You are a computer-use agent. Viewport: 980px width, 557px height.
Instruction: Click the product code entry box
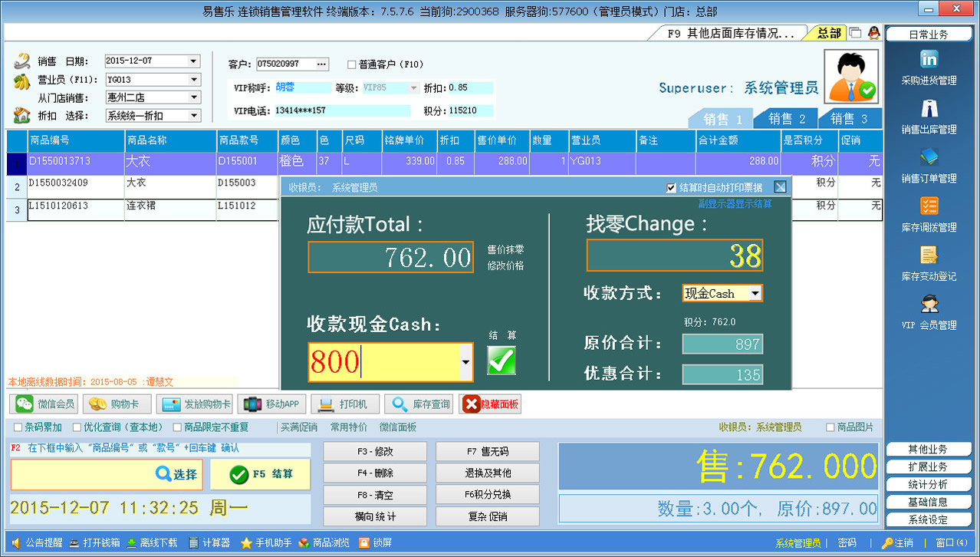[x=81, y=475]
